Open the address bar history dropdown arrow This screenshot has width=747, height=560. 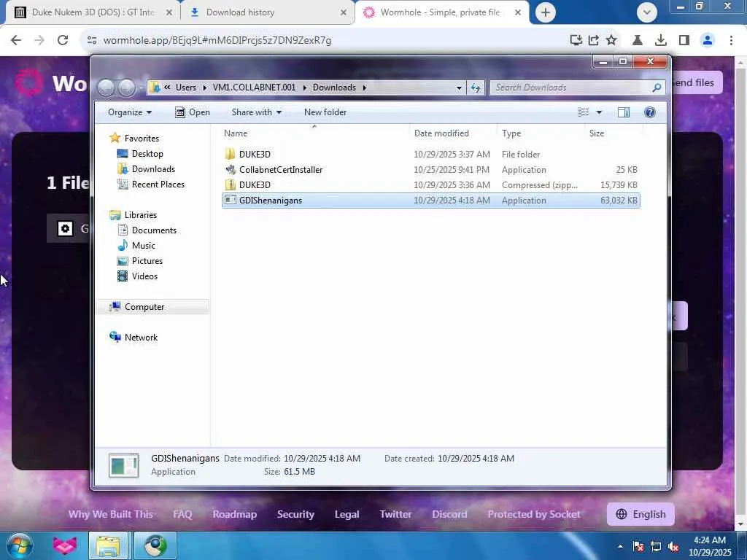click(x=459, y=87)
